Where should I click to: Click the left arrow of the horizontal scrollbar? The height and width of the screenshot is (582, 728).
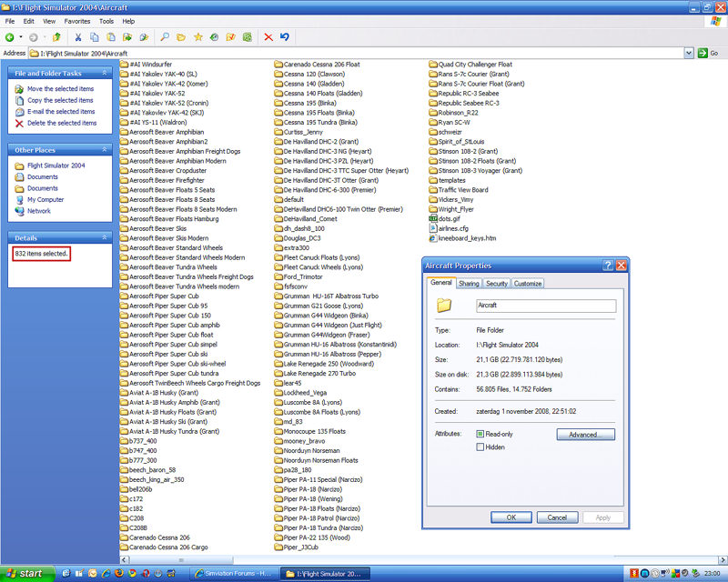coord(124,560)
